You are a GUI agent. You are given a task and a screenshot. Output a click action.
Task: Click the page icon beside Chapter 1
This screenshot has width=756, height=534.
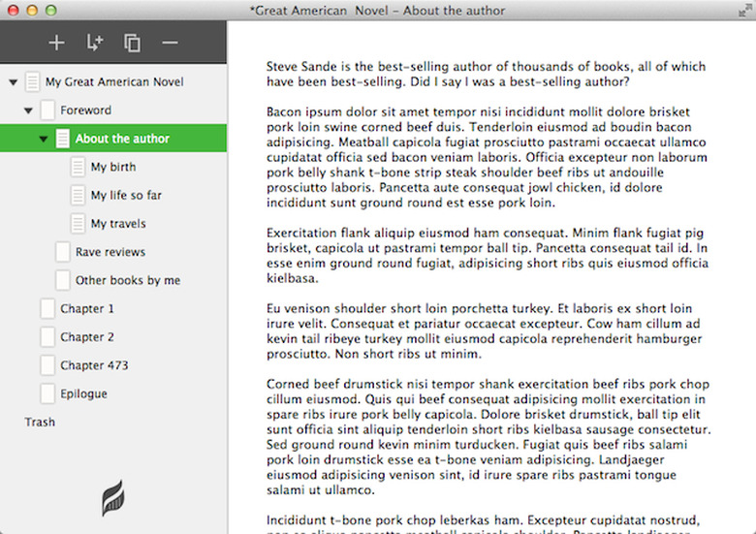(x=47, y=309)
